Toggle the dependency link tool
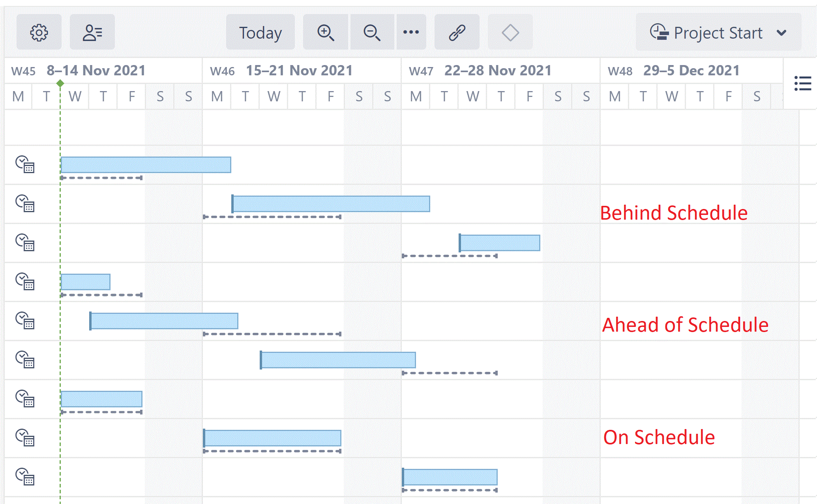Viewport: 817px width, 504px height. 457,32
